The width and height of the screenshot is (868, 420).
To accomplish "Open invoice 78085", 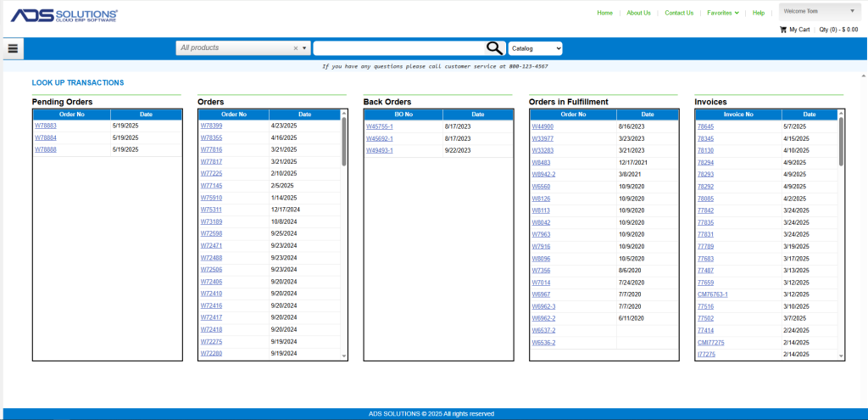I will point(706,199).
